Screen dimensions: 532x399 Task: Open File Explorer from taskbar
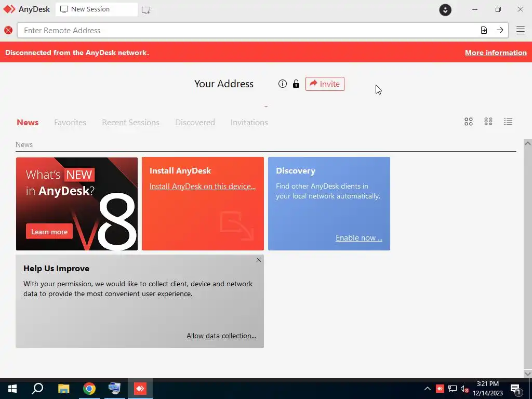(x=63, y=389)
